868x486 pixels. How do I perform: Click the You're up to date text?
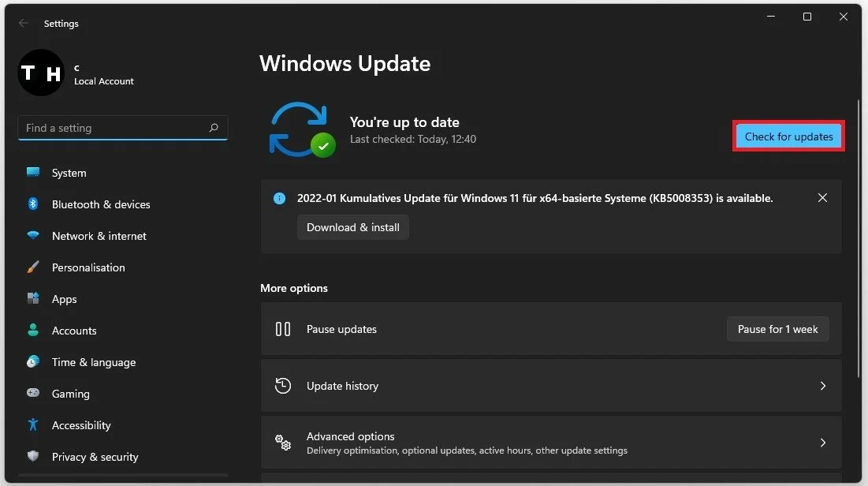click(404, 122)
